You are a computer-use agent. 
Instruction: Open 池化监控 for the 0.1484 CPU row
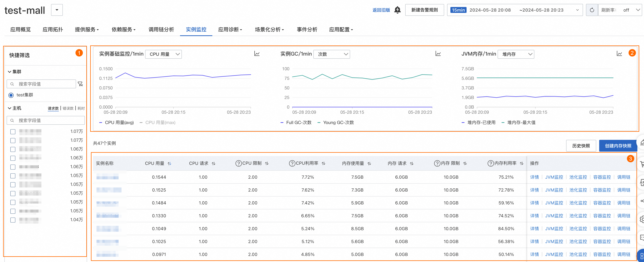pyautogui.click(x=578, y=203)
